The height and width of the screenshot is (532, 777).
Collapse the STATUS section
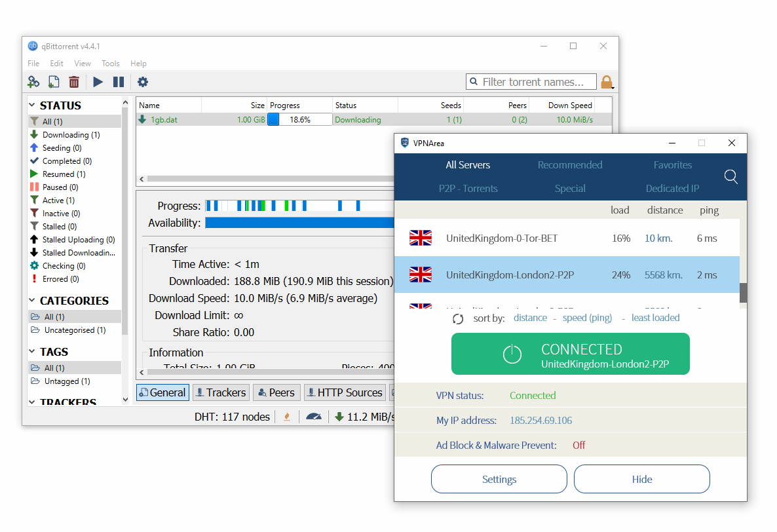[x=31, y=105]
